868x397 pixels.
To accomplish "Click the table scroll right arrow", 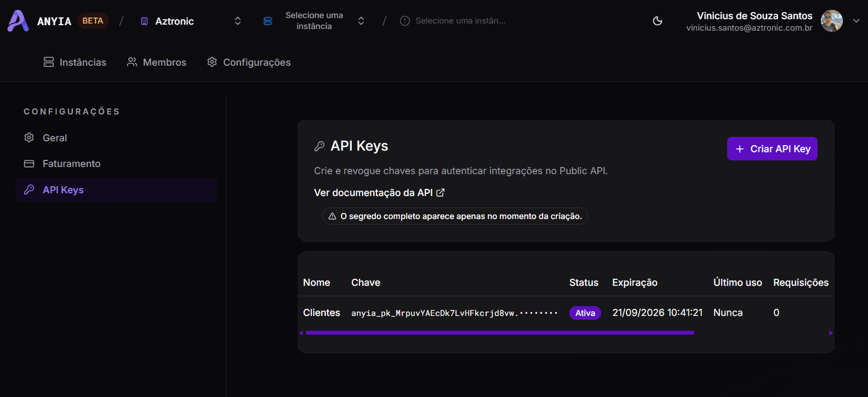I will 831,333.
